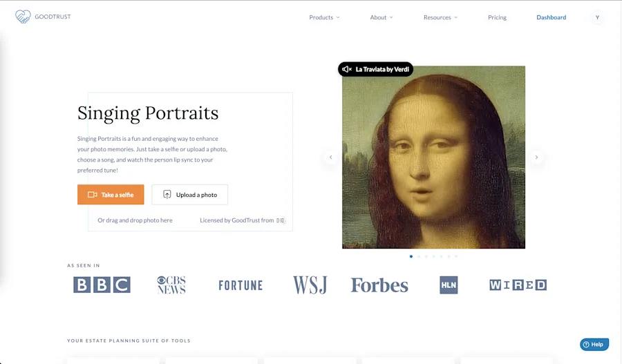622x364 pixels.
Task: Open the Y user avatar menu
Action: 597,17
